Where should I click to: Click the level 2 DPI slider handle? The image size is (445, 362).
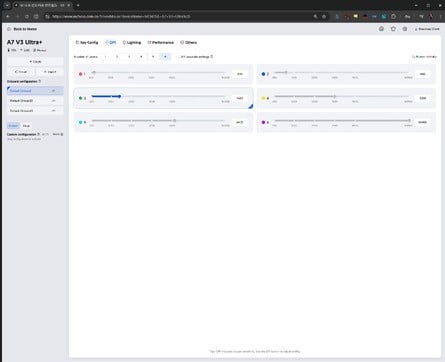click(x=286, y=72)
